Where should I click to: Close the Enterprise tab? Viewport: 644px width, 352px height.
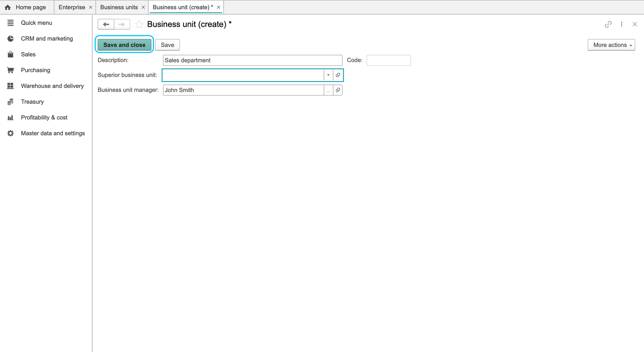coord(91,7)
